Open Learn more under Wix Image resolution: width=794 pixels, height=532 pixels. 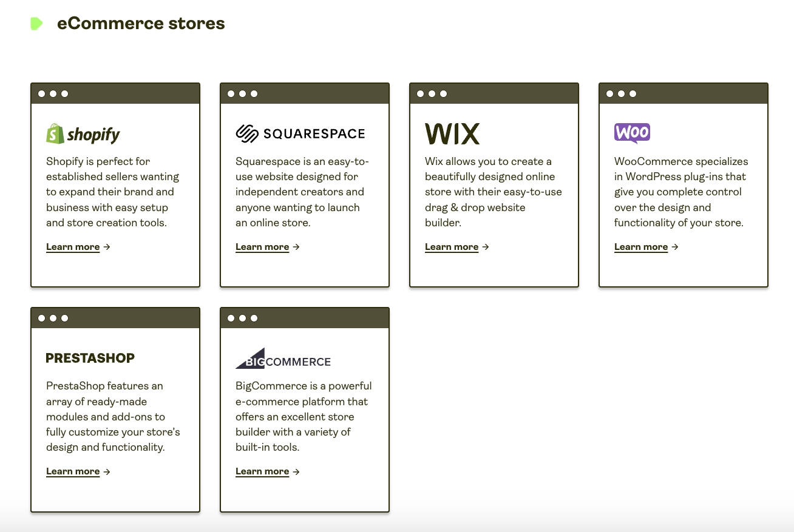(452, 247)
